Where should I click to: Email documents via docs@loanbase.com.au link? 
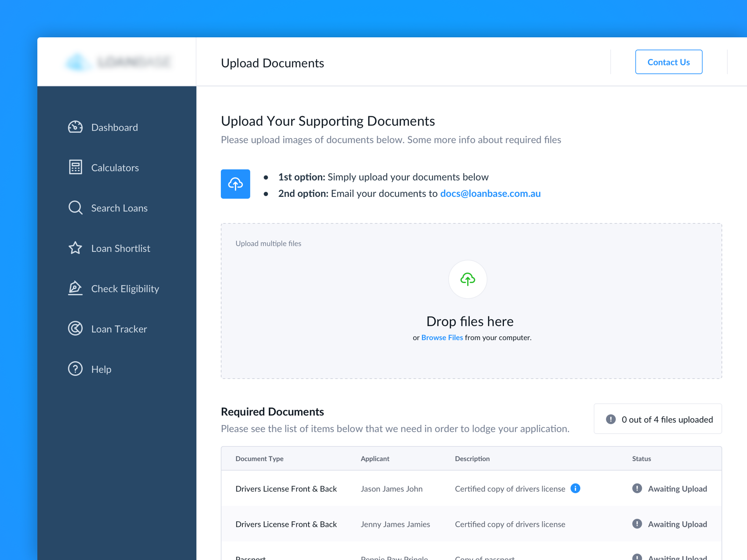coord(490,193)
